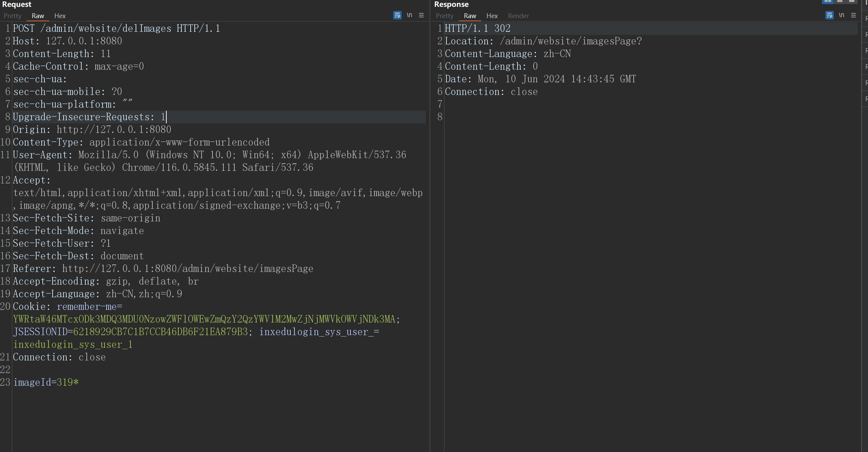Toggle non-printable characters (\n) in Response panel
This screenshot has width=868, height=452.
click(x=841, y=15)
